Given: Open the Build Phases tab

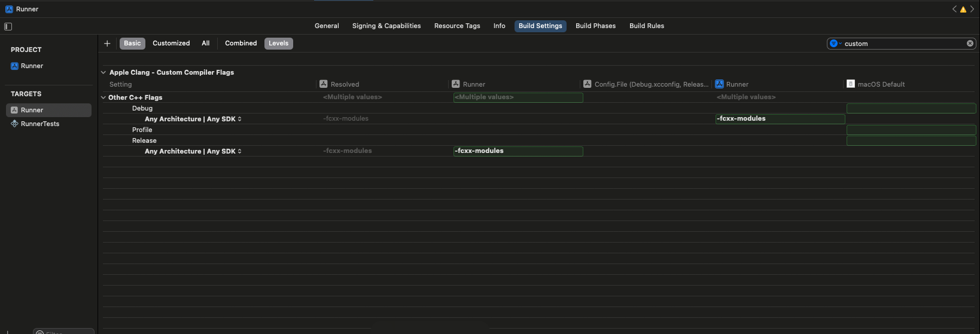Looking at the screenshot, I should (595, 26).
